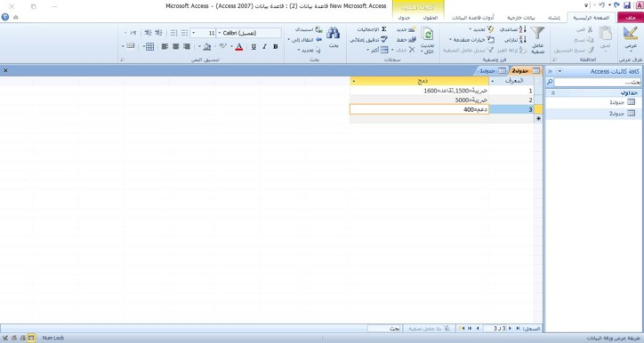The image size is (644, 343).
Task: Open the دمج column header dropdown arrow
Action: click(x=354, y=81)
